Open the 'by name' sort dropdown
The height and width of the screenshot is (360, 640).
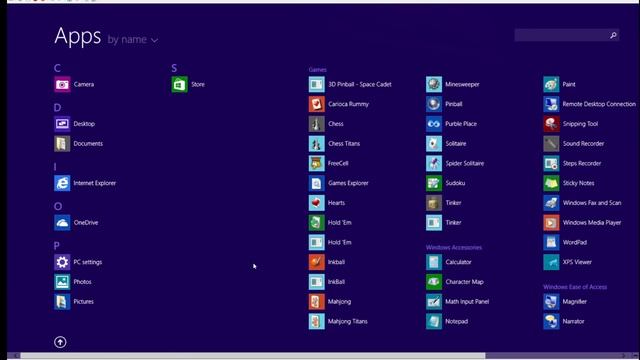coord(133,40)
